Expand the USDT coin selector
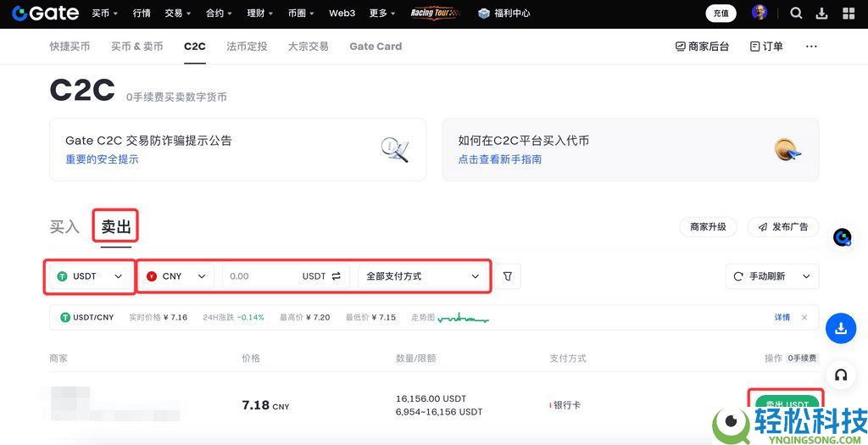868x445 pixels. tap(90, 276)
